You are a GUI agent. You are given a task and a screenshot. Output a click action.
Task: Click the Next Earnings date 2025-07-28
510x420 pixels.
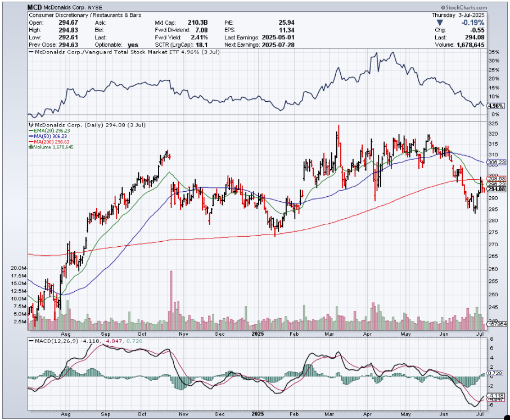coord(278,45)
